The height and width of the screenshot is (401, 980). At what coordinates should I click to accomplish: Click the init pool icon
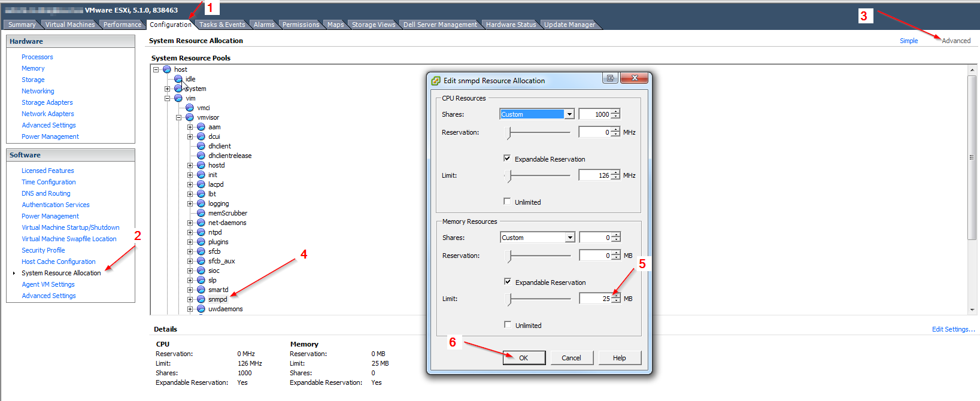(x=201, y=175)
